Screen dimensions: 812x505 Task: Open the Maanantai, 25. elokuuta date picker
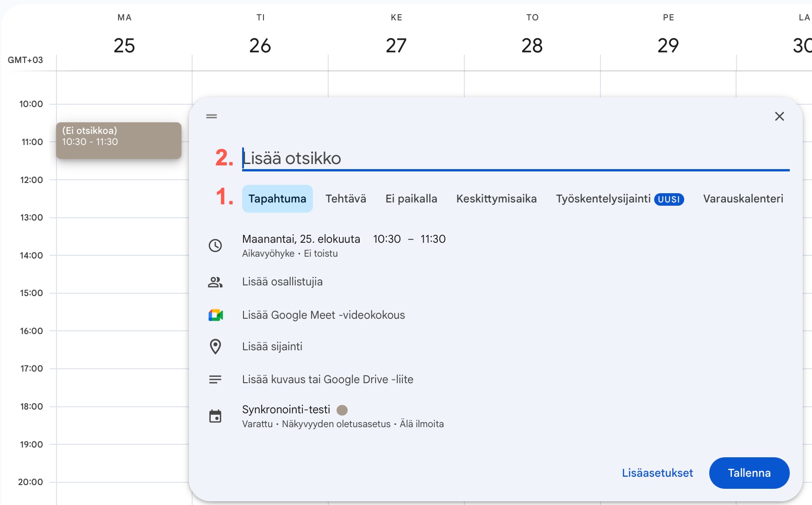[301, 239]
